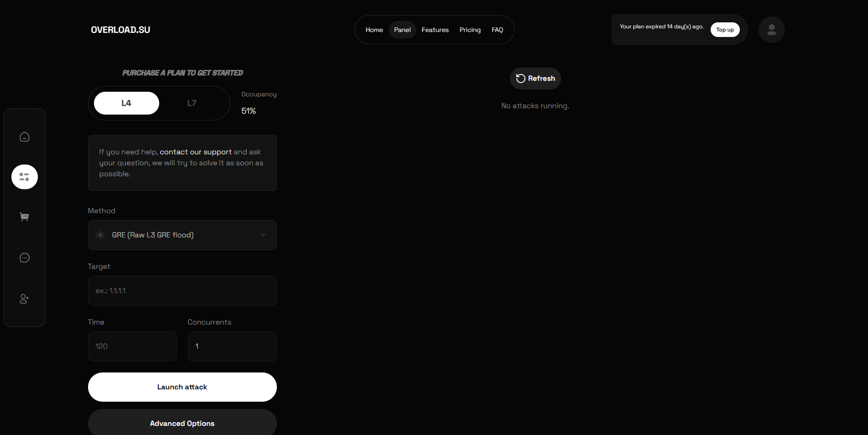Open the user profile avatar
Viewport: 868px width, 435px height.
(x=771, y=30)
